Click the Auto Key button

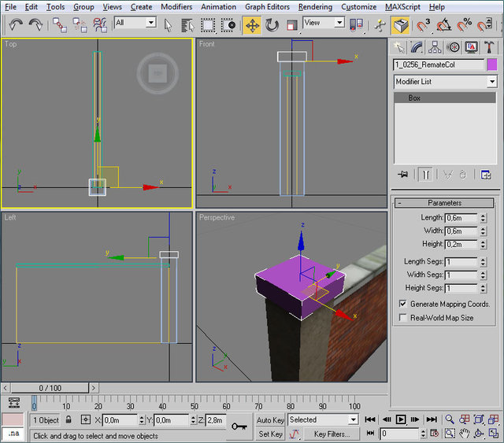click(270, 420)
